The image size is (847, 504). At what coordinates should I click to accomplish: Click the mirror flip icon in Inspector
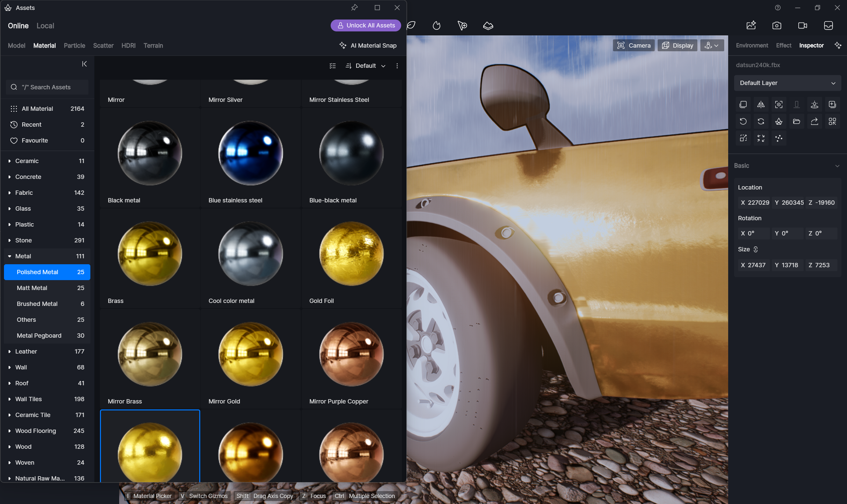point(761,105)
